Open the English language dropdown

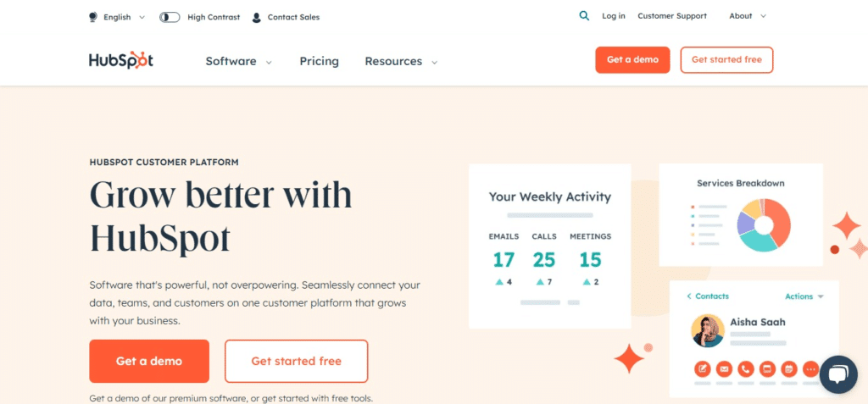[x=117, y=17]
